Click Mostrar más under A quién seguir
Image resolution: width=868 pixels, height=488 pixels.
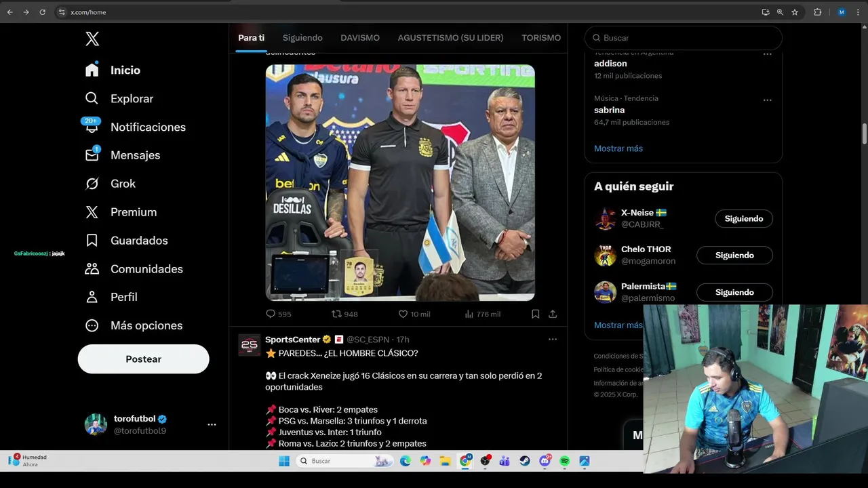(x=618, y=325)
